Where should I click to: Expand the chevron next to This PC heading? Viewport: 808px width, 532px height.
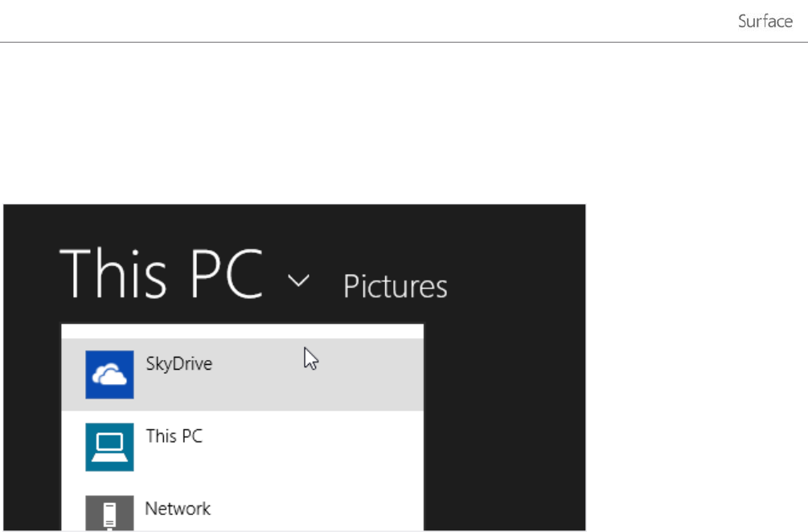click(x=298, y=281)
